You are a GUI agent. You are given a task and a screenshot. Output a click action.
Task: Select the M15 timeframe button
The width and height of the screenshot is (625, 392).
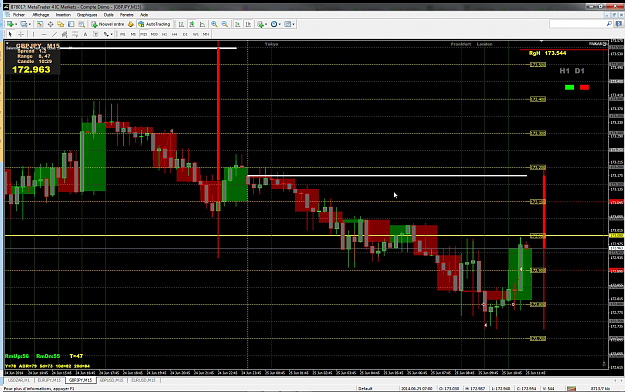tap(144, 34)
